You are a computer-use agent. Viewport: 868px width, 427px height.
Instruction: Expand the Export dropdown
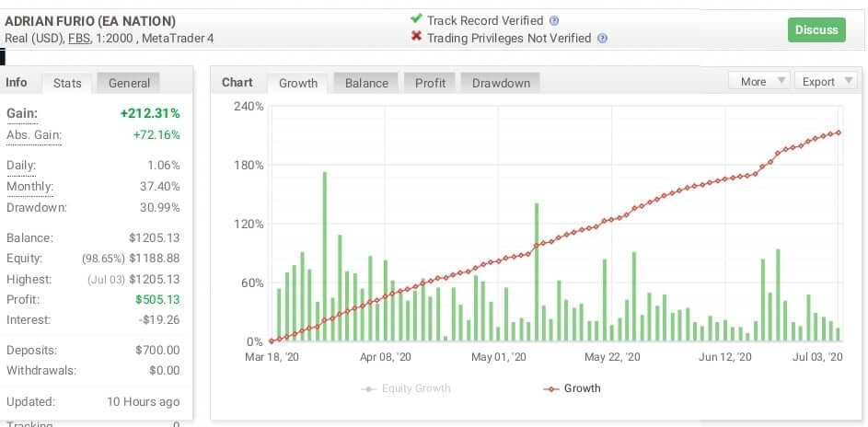pos(825,82)
